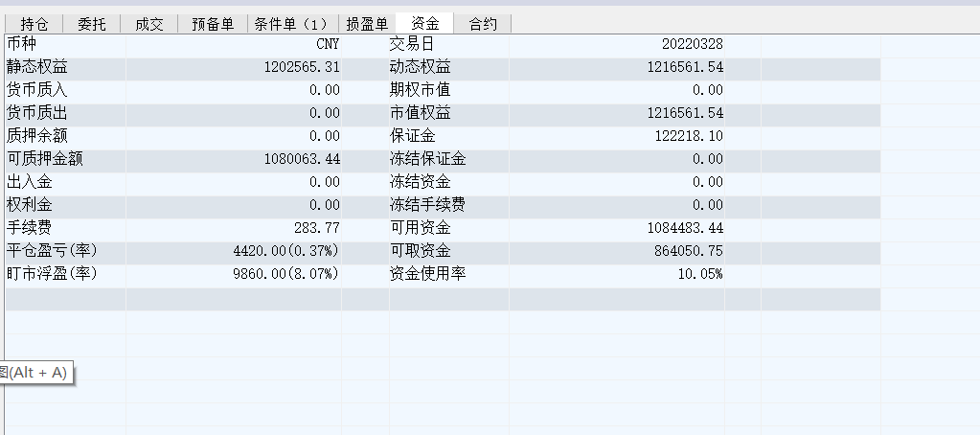The image size is (980, 435).
Task: Select the 平仓盈亏(率) value 4420.00(0.37%)
Action: point(285,251)
